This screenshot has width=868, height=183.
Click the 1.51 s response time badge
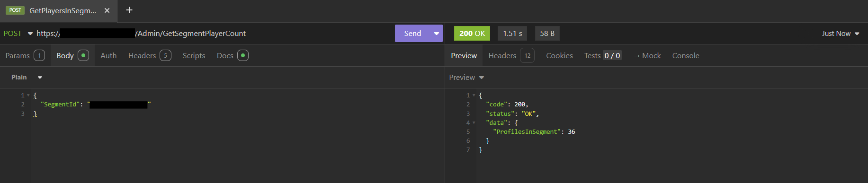tap(512, 34)
